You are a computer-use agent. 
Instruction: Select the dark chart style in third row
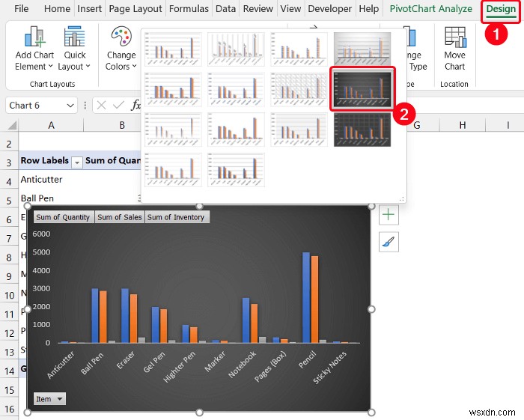[362, 130]
